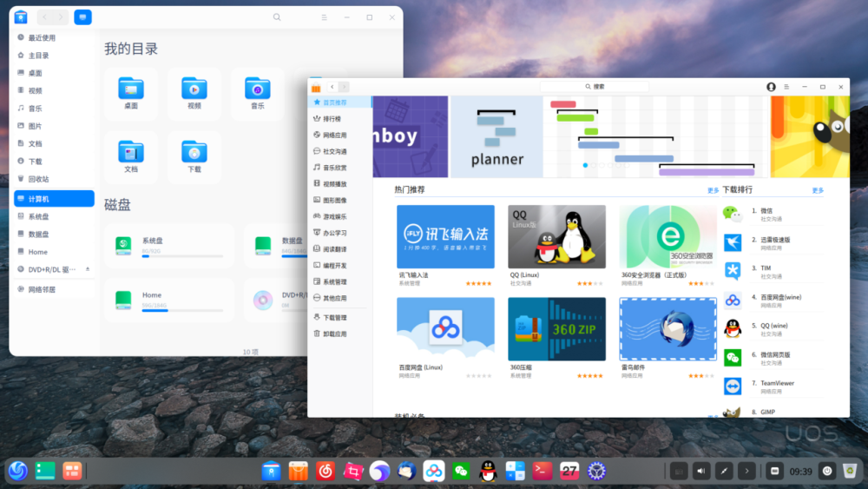Open the 雷鸟邮件 app card
868x489 pixels.
[x=667, y=329]
